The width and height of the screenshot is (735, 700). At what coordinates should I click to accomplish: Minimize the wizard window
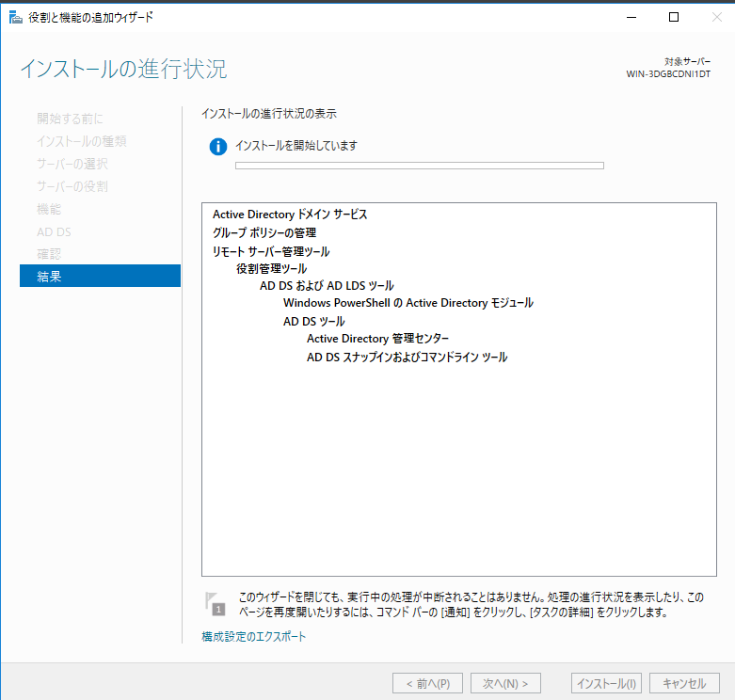coord(631,17)
